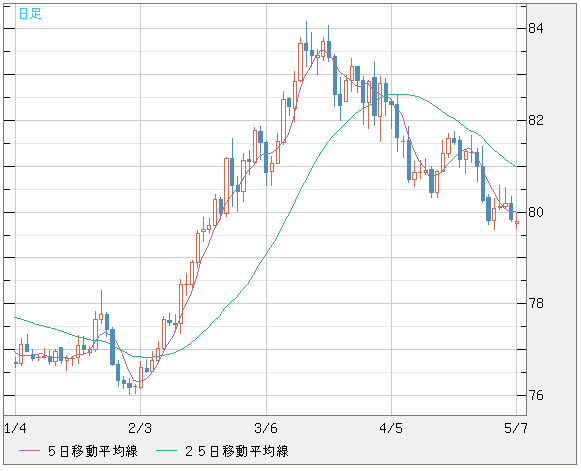
Task: Click the 84 price axis label
Action: point(536,28)
